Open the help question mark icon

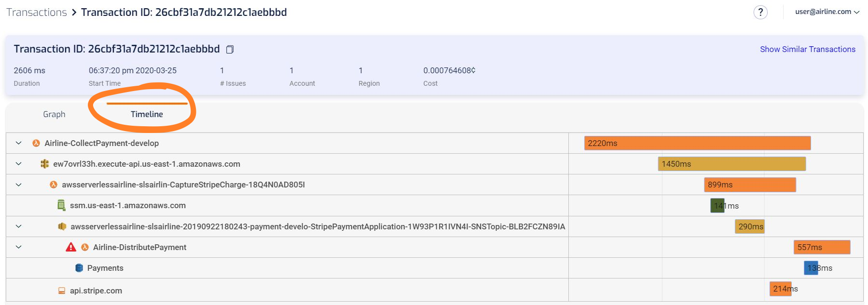coord(760,12)
